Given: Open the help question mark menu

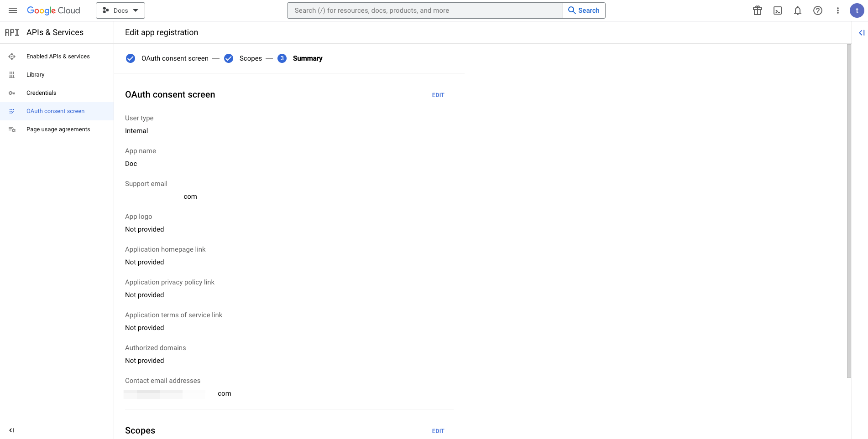Looking at the screenshot, I should click(x=818, y=10).
